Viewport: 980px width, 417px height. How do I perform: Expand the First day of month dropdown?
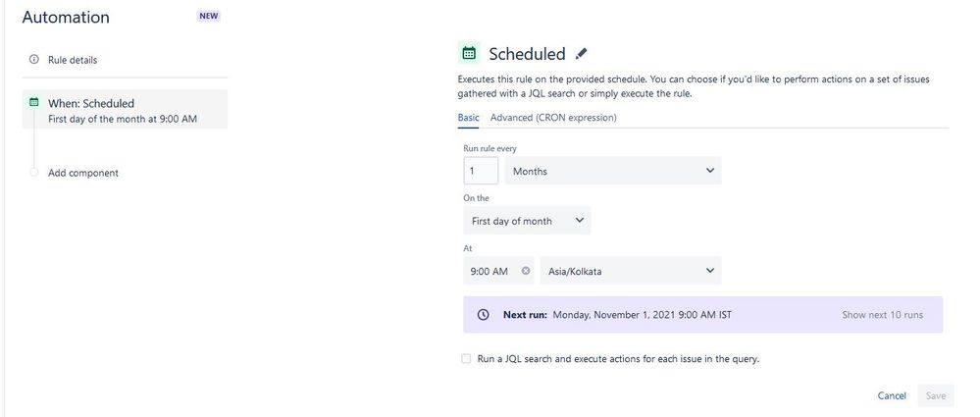point(527,221)
